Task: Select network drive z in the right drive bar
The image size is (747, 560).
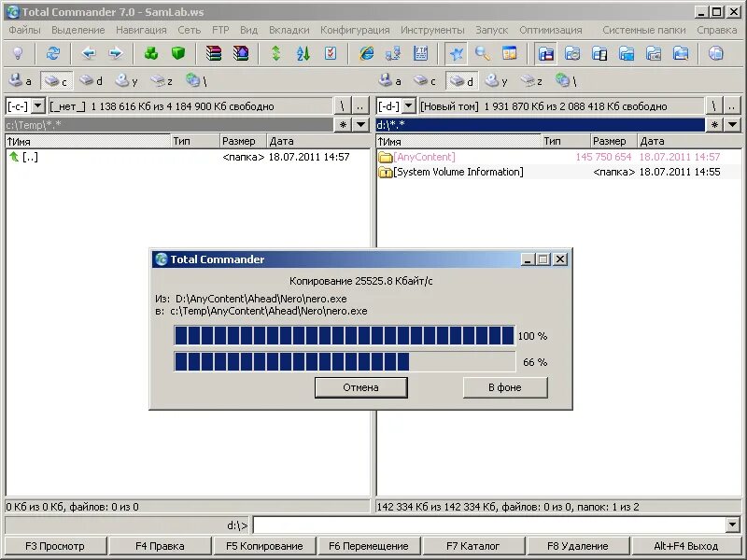Action: coord(531,81)
